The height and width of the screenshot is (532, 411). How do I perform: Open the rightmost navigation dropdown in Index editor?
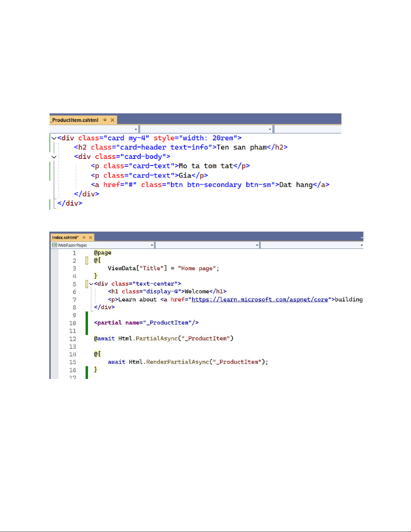click(361, 245)
